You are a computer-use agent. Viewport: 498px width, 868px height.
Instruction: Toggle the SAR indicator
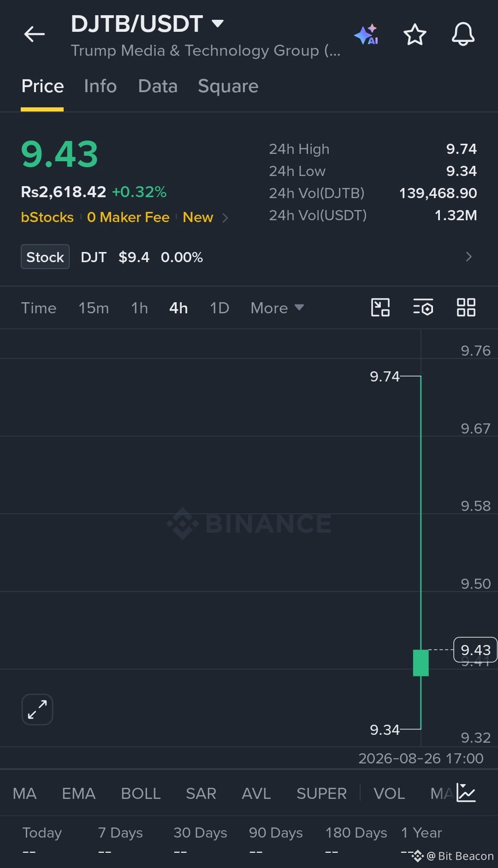201,793
